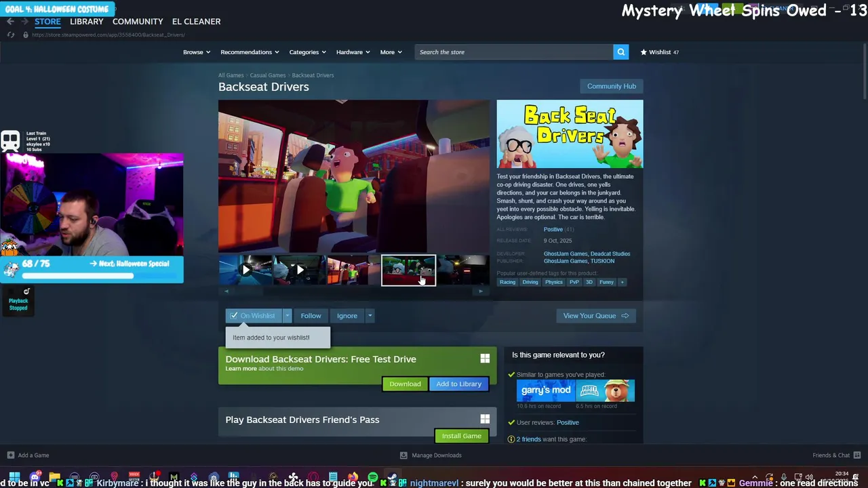Image resolution: width=868 pixels, height=488 pixels.
Task: Open the PvP tag
Action: pyautogui.click(x=574, y=282)
